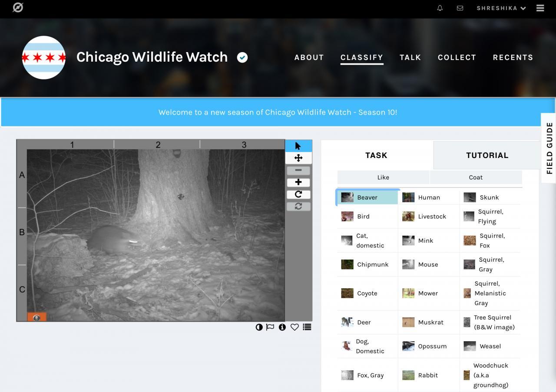Select the pan/move image tool

(x=298, y=158)
